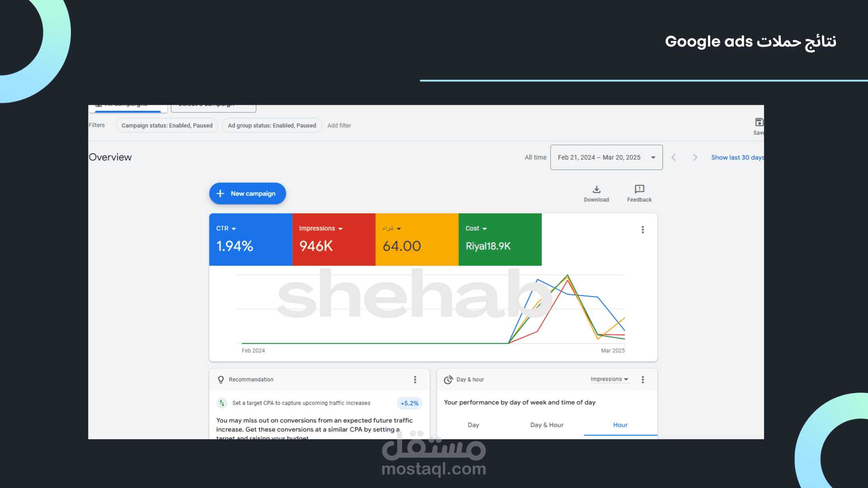The width and height of the screenshot is (868, 488).
Task: Click the Day & hour clock icon
Action: click(x=448, y=380)
